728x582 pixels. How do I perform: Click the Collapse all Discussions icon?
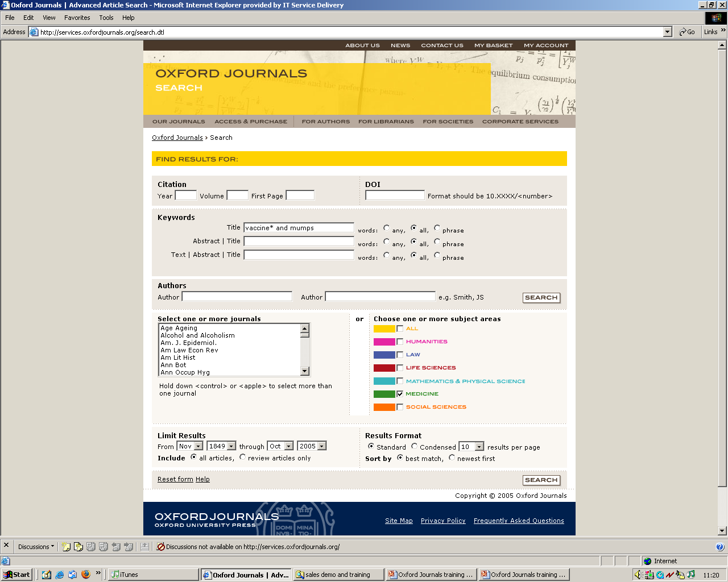pyautogui.click(x=104, y=547)
